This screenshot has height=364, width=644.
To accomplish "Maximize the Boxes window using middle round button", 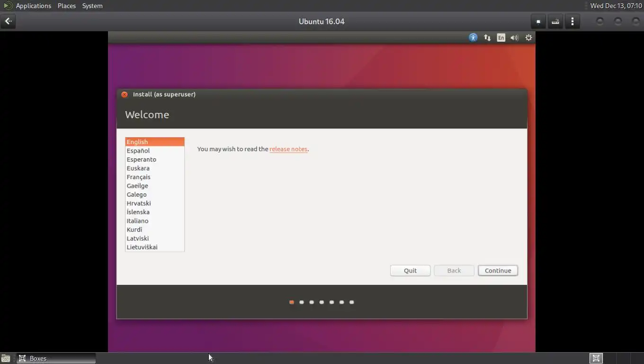I will 617,21.
